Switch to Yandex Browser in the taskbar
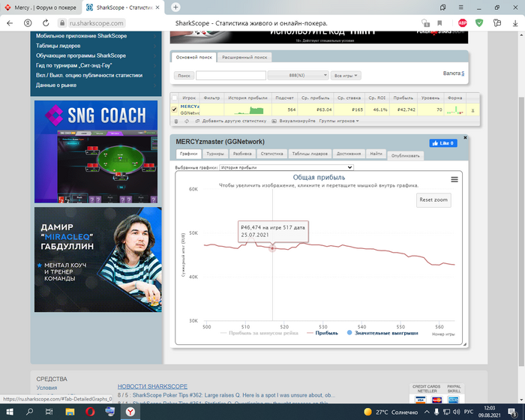 130,412
